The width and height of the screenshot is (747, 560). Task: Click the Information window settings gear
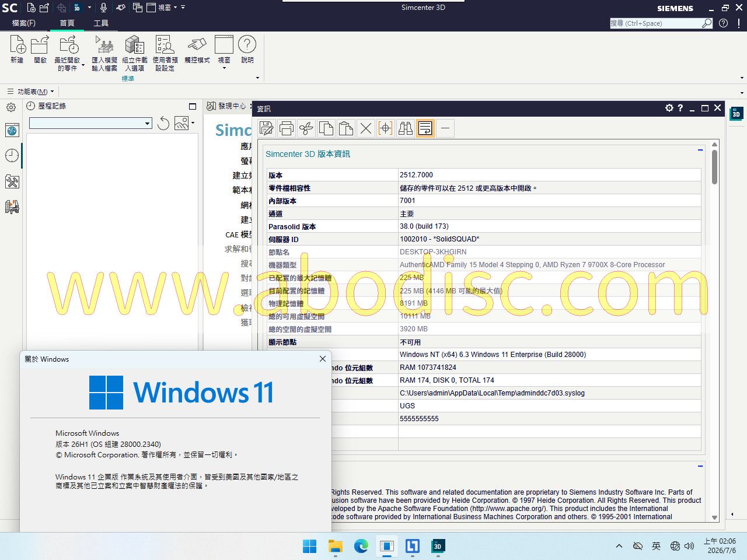(669, 108)
